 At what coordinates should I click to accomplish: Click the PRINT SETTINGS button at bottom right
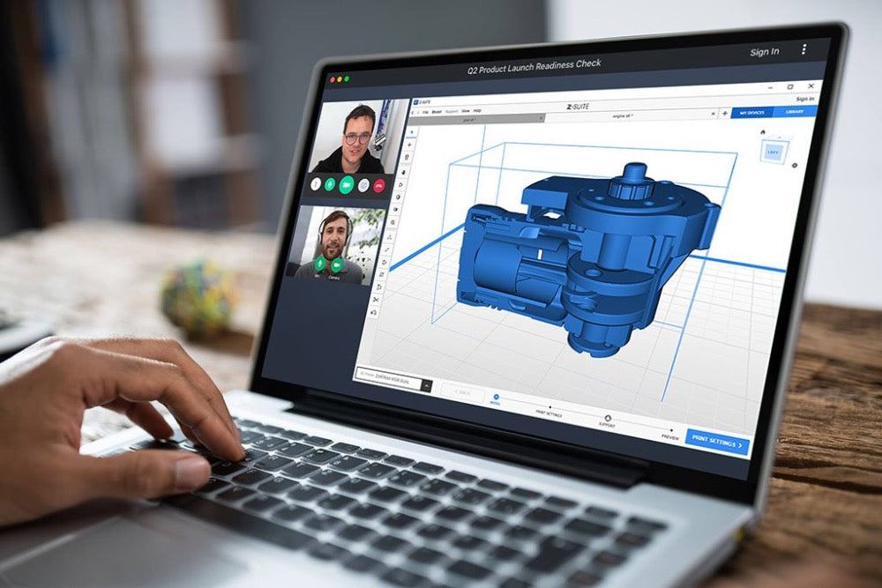point(719,442)
